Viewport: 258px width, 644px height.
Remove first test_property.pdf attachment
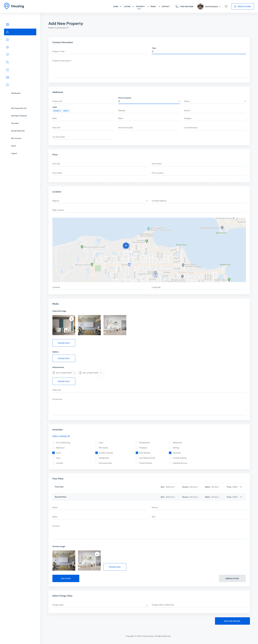click(x=75, y=372)
